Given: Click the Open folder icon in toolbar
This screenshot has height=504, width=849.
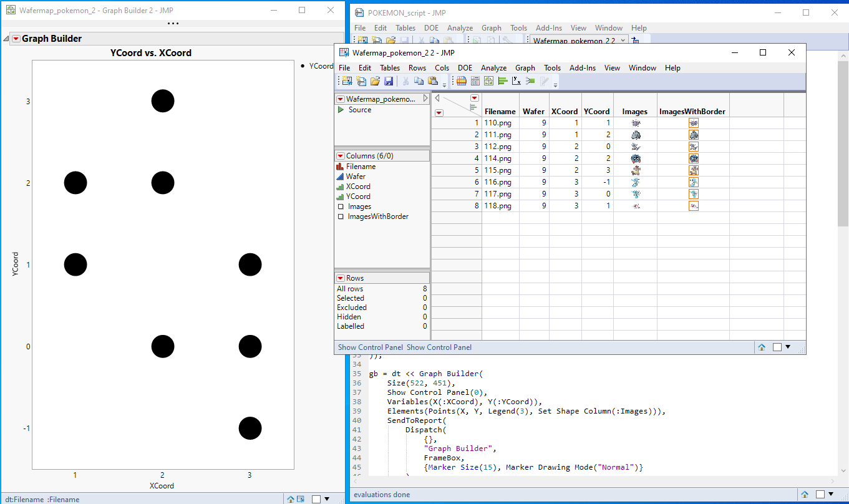Looking at the screenshot, I should tap(375, 81).
